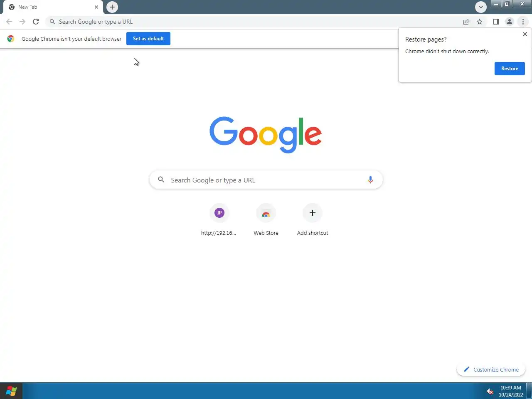Open Chrome three-dot menu

(523, 22)
